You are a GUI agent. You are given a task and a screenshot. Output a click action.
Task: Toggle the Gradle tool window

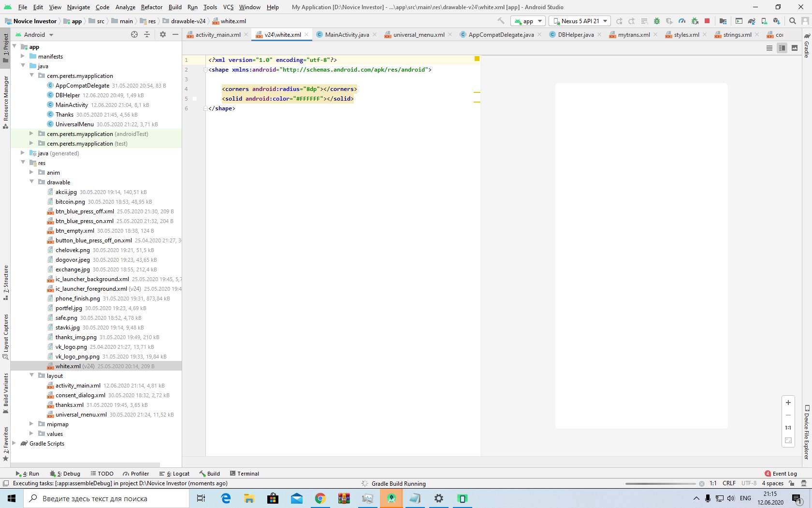pos(807,45)
